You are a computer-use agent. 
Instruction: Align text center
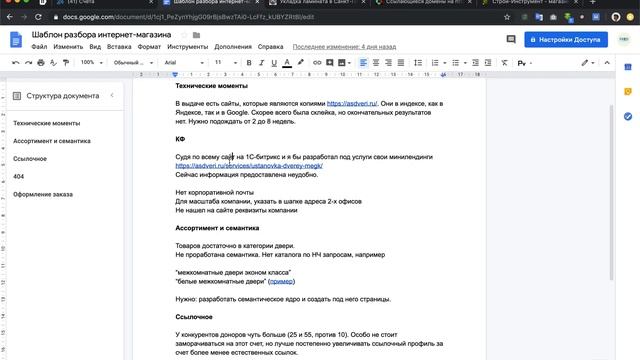click(x=376, y=63)
